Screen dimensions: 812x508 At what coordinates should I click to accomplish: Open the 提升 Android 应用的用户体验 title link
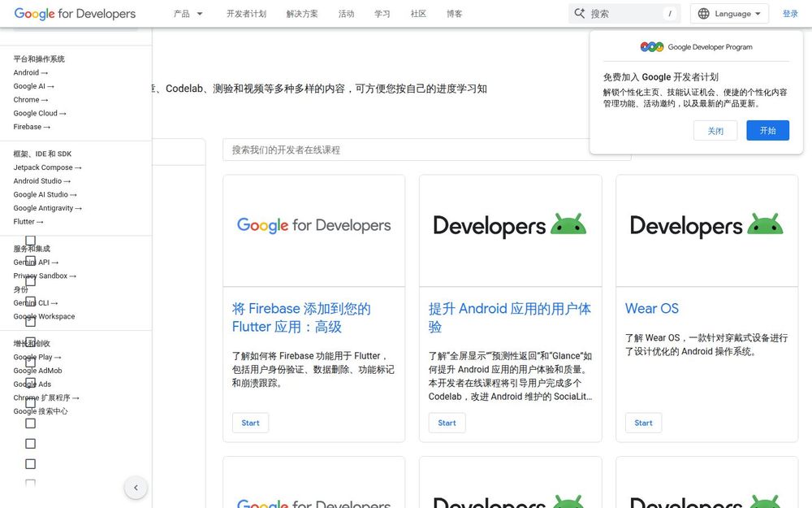(510, 318)
